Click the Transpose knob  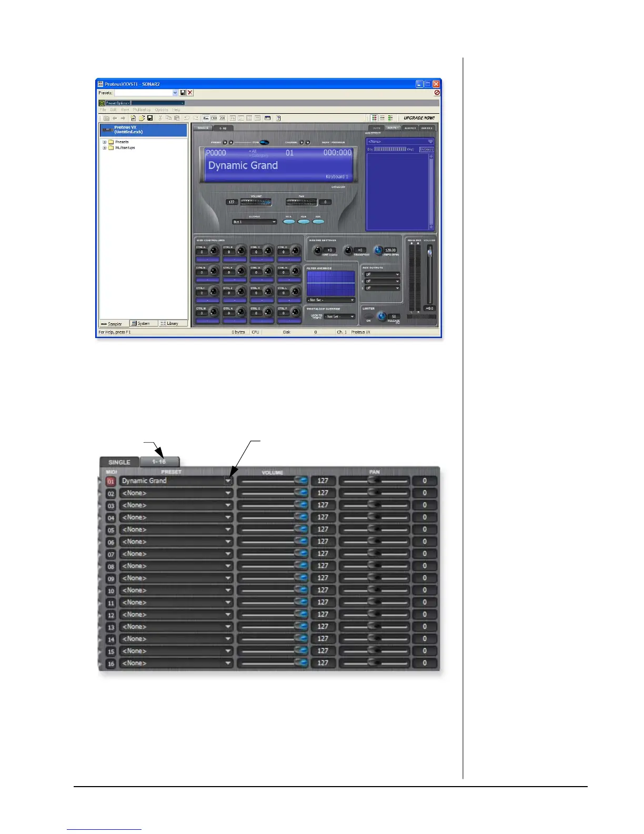point(348,250)
